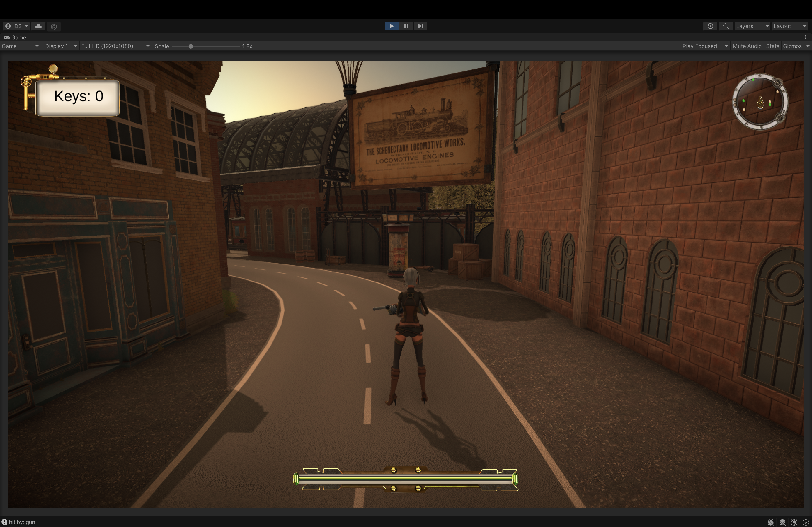Expand the Layers dropdown
Image resolution: width=812 pixels, height=527 pixels.
[752, 26]
